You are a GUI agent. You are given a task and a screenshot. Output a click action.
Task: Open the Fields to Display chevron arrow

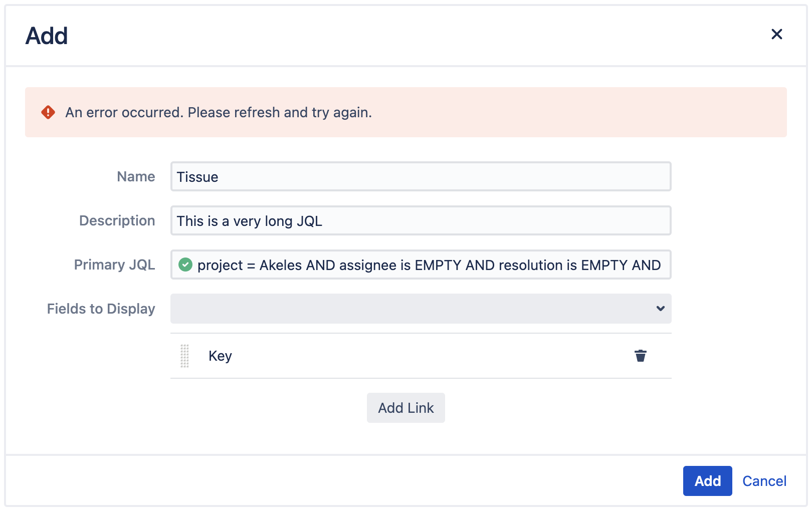[660, 309]
